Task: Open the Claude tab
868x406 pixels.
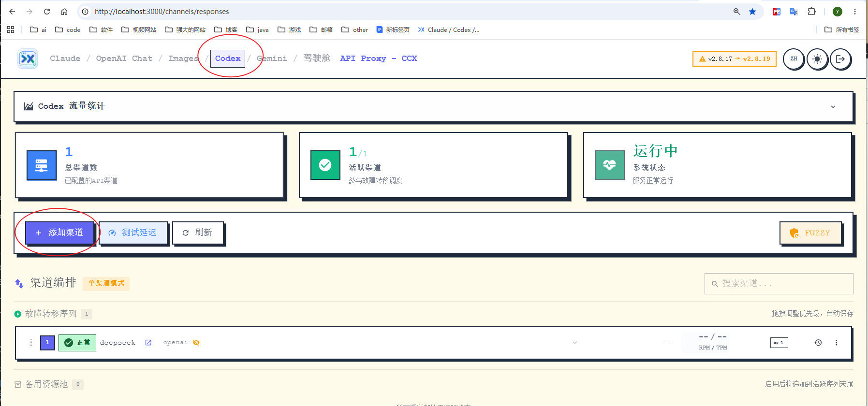Action: [x=65, y=58]
